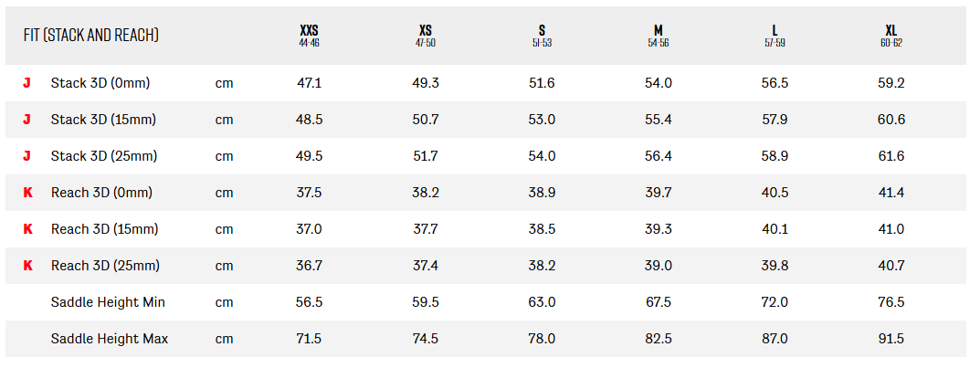Click the Saddle Height Min row label
The image size is (980, 368).
(x=108, y=302)
